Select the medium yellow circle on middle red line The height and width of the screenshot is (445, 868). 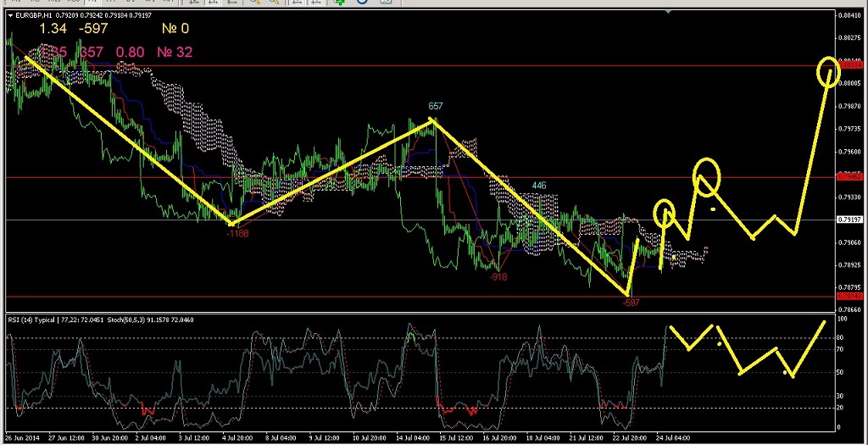point(706,175)
